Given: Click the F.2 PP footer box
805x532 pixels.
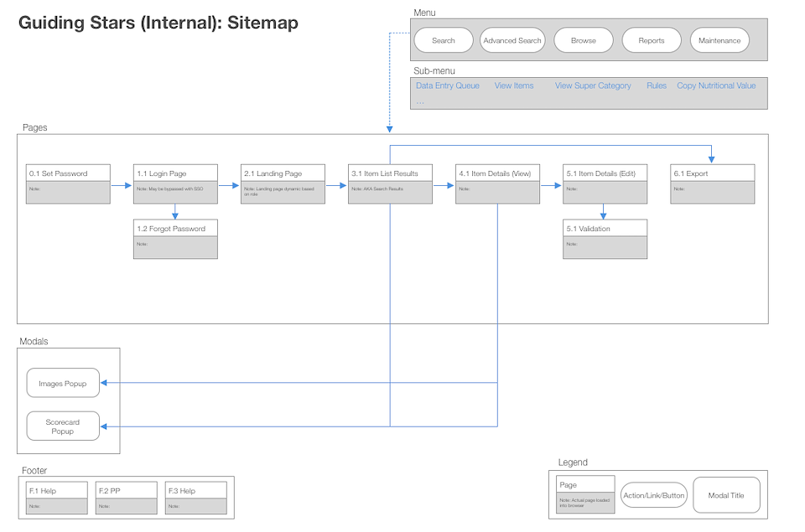Looking at the screenshot, I should point(126,498).
